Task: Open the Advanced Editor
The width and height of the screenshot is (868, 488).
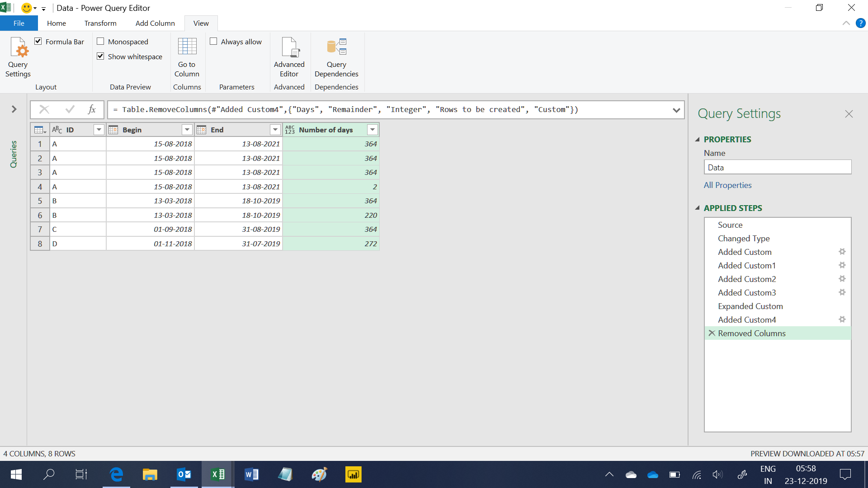Action: tap(289, 57)
